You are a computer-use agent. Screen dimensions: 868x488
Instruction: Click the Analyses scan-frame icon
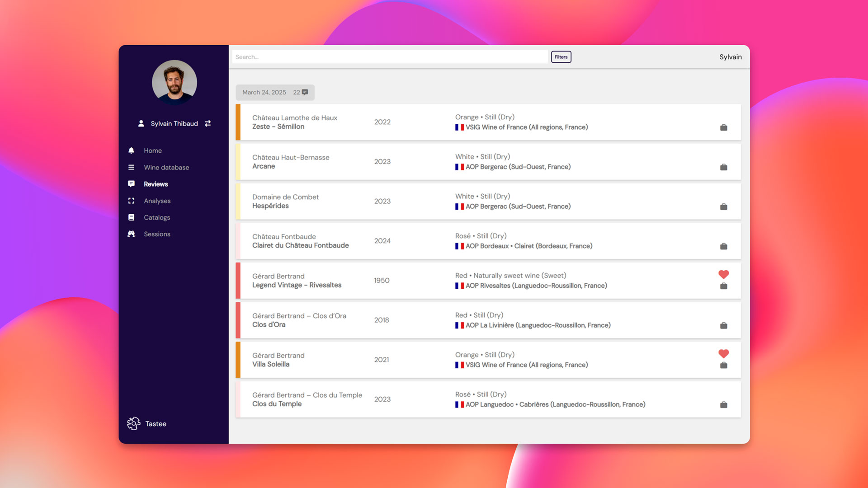tap(131, 201)
